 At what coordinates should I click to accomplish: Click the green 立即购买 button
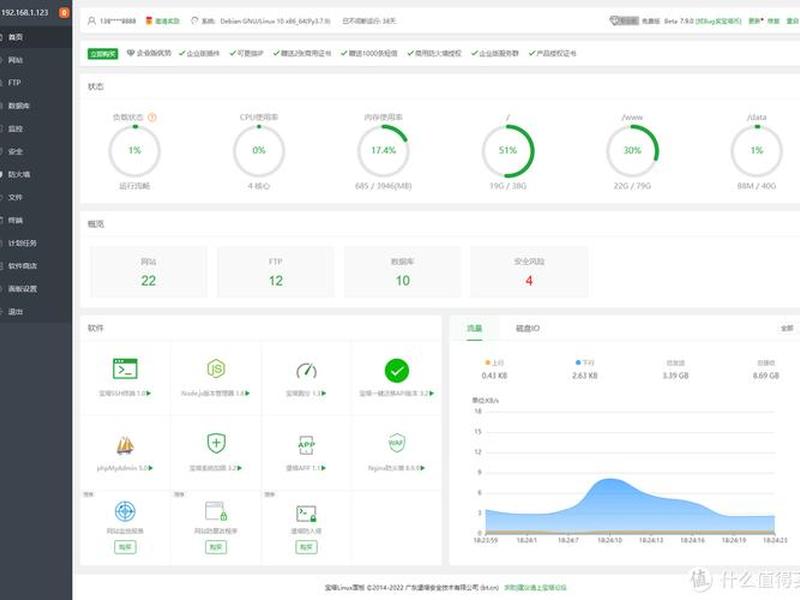pos(103,54)
